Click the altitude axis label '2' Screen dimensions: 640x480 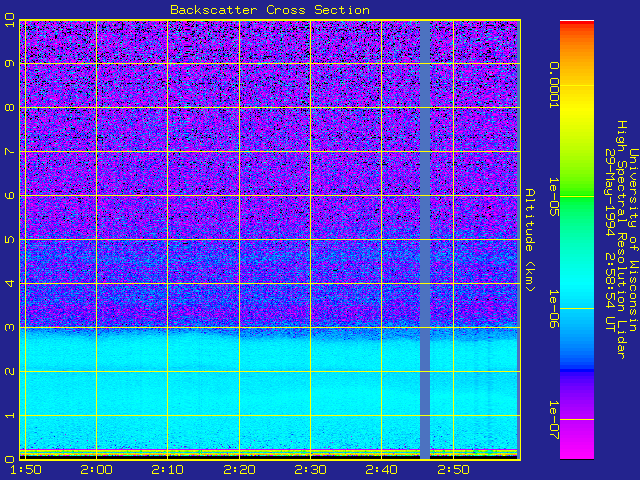click(x=10, y=371)
